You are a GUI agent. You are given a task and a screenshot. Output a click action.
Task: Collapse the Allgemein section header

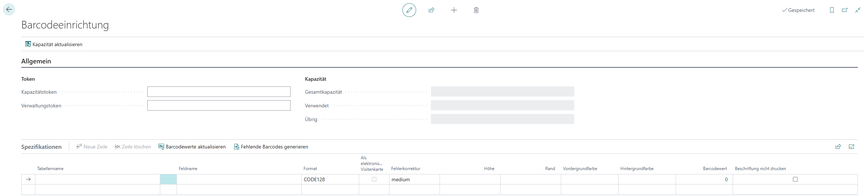click(x=36, y=61)
